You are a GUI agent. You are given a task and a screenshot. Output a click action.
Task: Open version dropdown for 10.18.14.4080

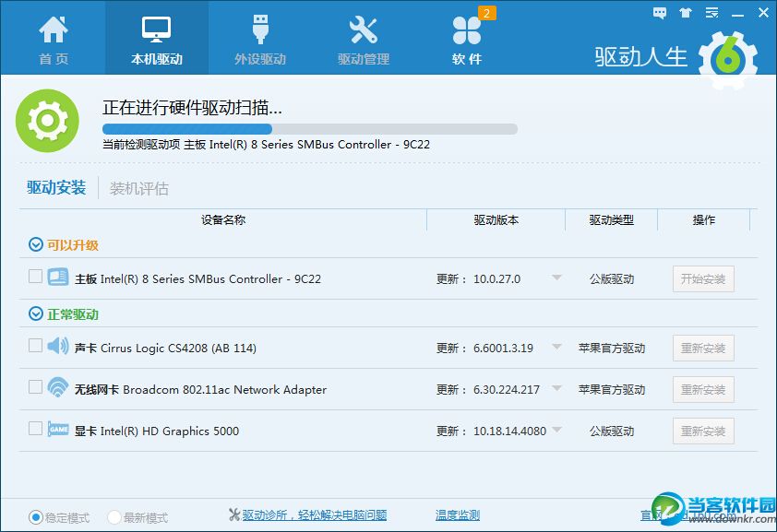[557, 430]
